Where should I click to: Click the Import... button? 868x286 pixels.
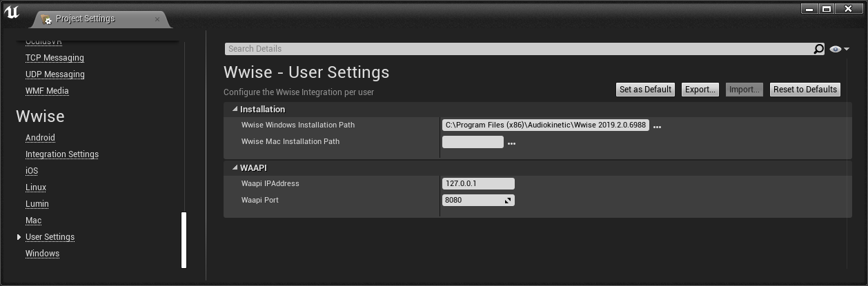coord(744,90)
